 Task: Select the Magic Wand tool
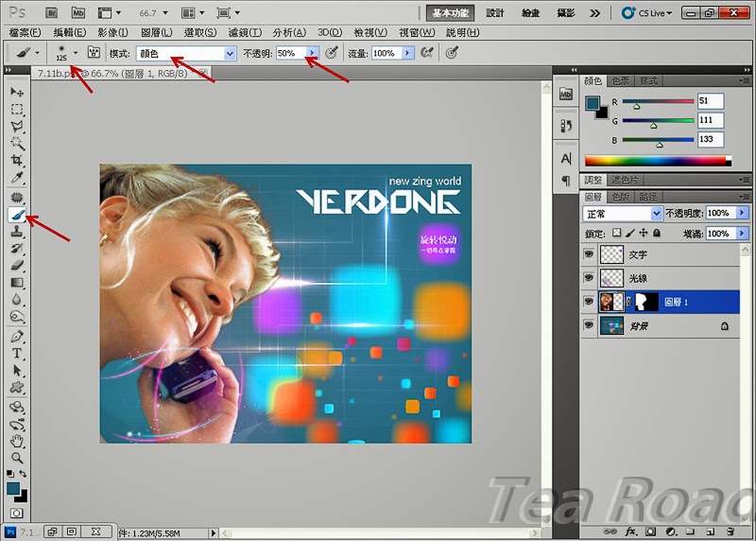(17, 144)
